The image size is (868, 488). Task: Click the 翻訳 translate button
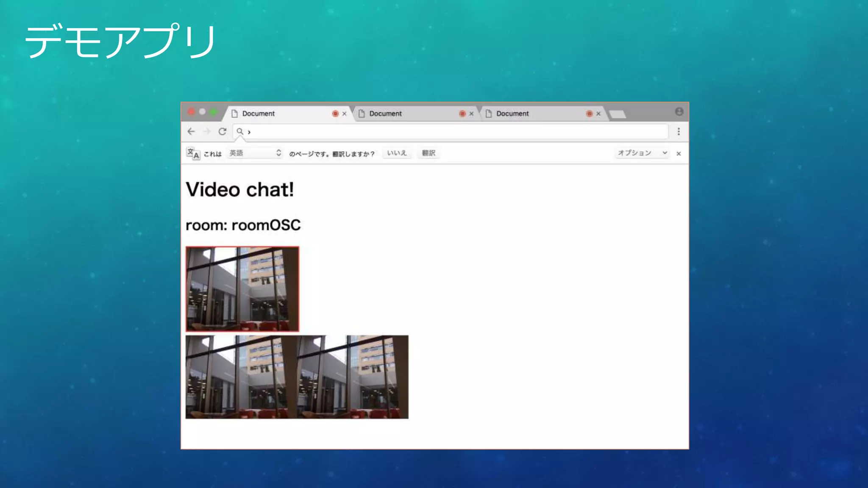coord(428,153)
